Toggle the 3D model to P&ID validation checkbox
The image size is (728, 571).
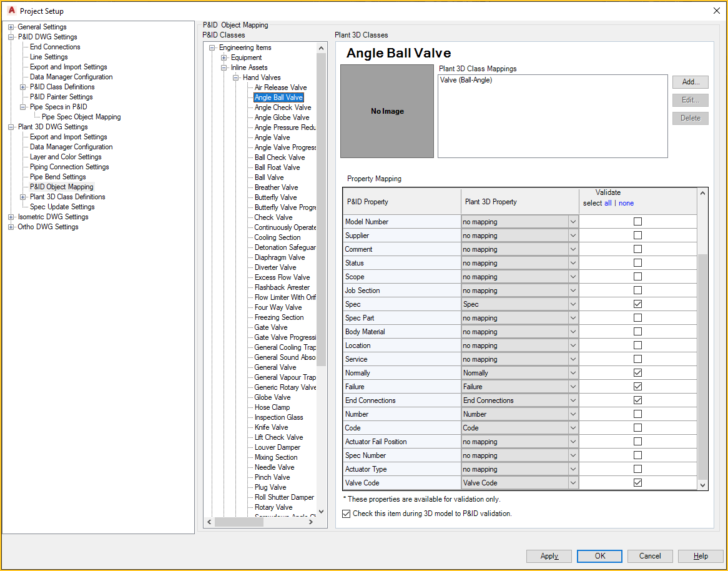tap(346, 513)
